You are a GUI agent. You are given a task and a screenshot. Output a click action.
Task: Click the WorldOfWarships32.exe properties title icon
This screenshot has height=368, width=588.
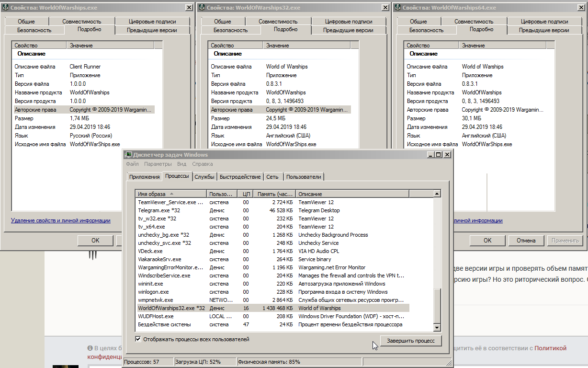[x=202, y=8]
